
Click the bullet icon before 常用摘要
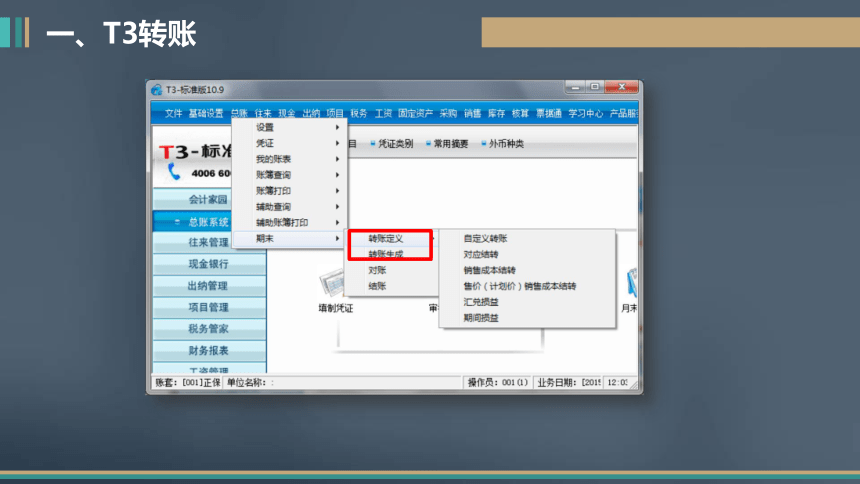point(428,143)
